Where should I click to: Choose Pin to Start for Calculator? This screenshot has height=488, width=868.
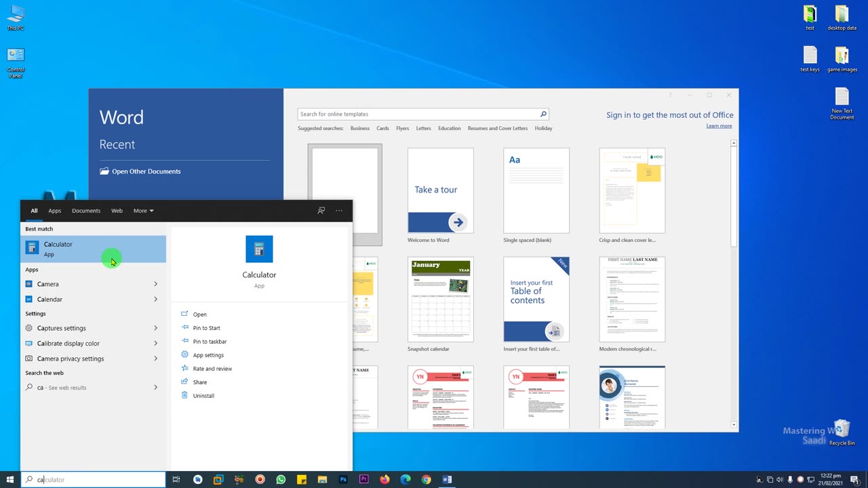point(206,328)
